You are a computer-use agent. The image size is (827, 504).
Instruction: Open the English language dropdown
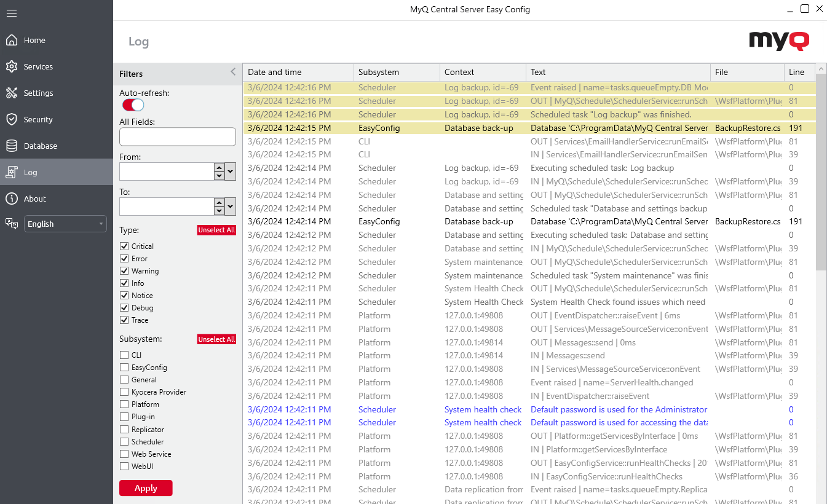point(65,223)
